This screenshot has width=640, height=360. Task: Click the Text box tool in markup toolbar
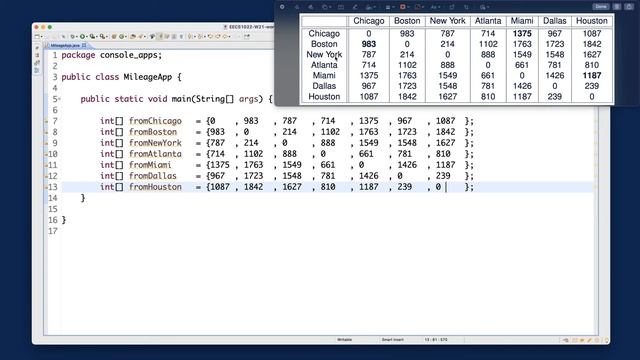tap(341, 7)
